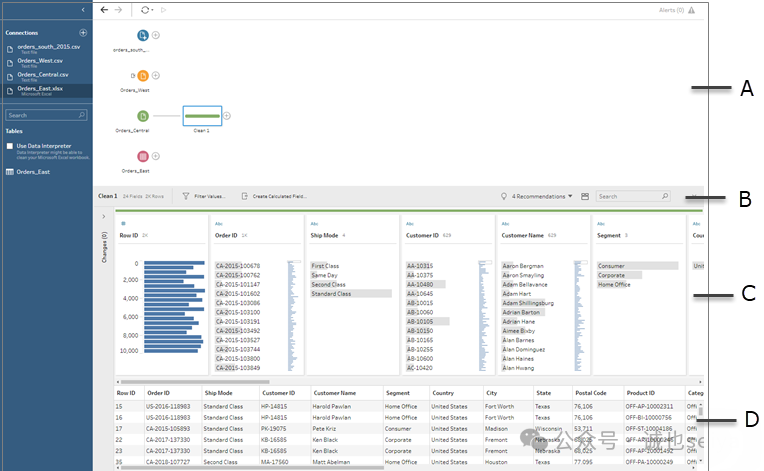Click the Customer ID profile card header
Screen dimensions: 764x471
(422, 235)
